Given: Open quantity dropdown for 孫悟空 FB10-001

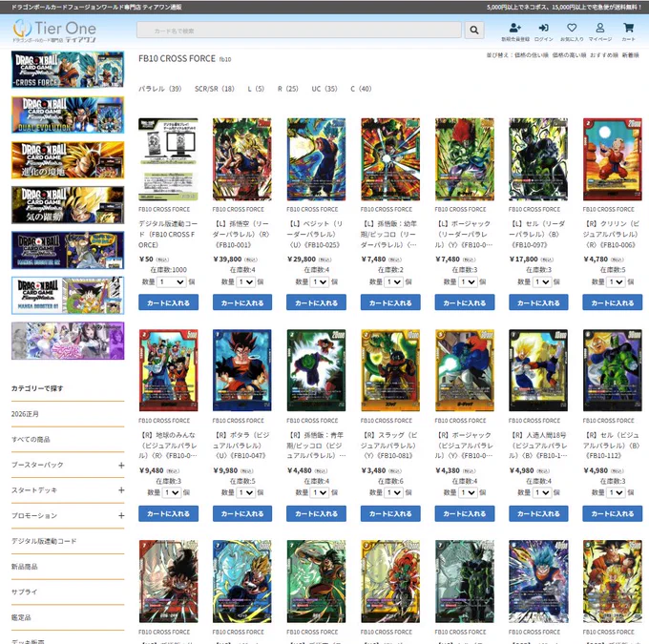Looking at the screenshot, I should point(246,281).
